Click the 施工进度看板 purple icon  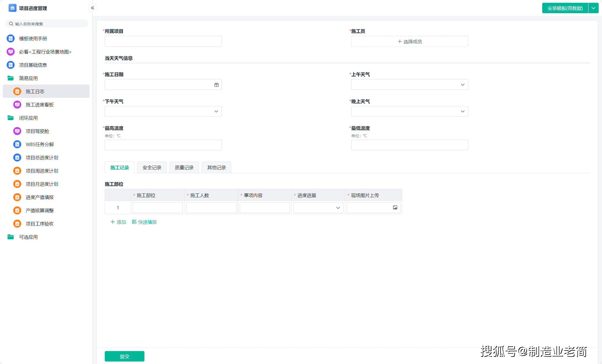(17, 105)
